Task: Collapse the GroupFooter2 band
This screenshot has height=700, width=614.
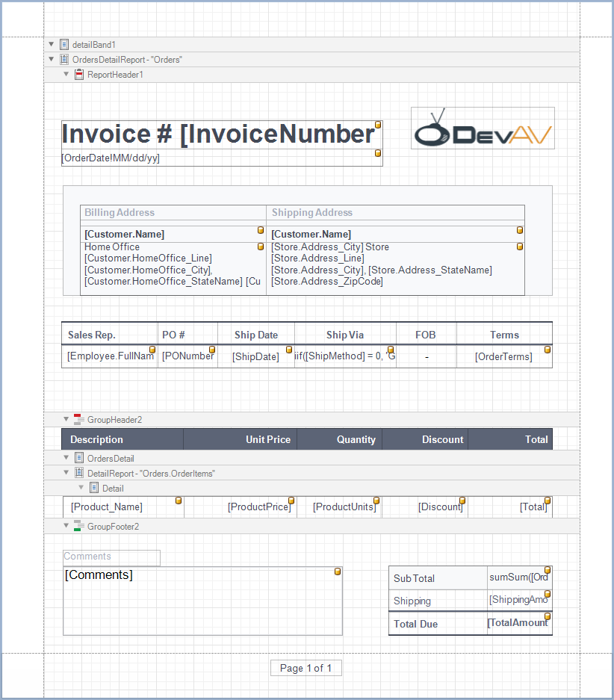Action: tap(66, 527)
